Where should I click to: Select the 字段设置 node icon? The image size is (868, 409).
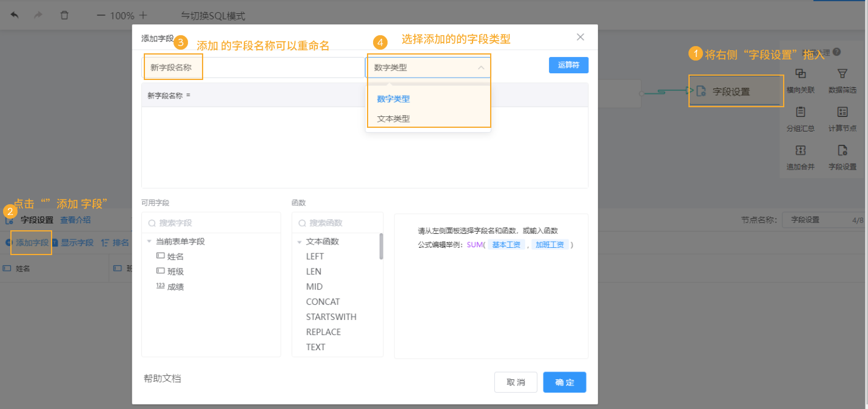pyautogui.click(x=842, y=150)
